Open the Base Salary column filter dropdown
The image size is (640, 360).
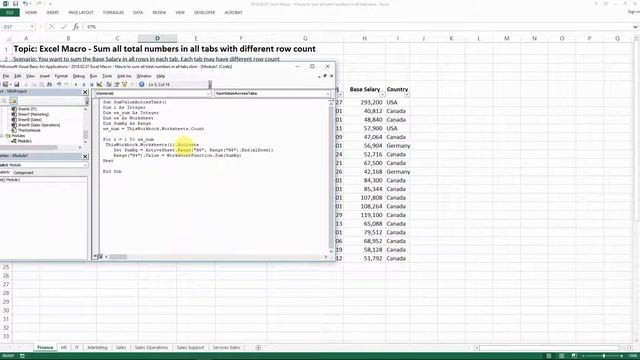382,94
